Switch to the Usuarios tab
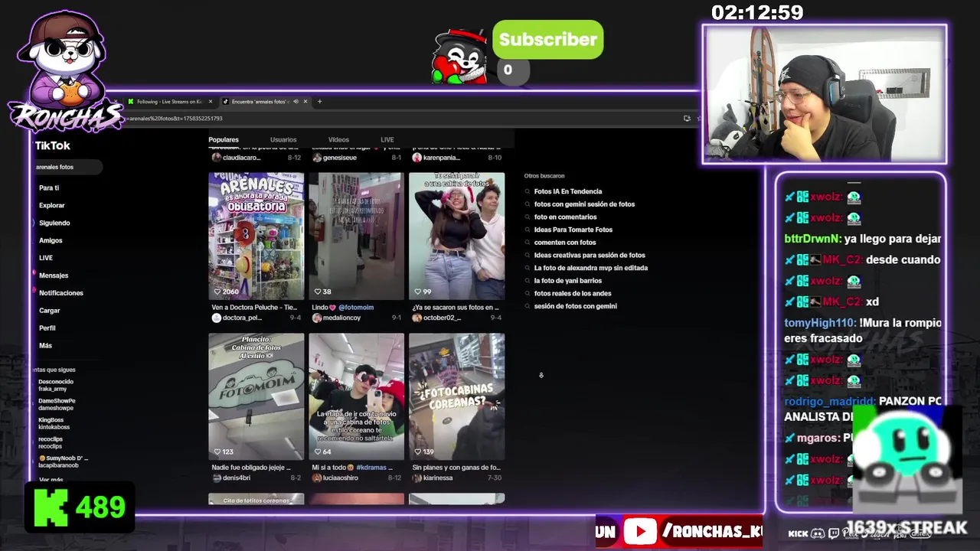Image resolution: width=980 pixels, height=551 pixels. coord(283,139)
